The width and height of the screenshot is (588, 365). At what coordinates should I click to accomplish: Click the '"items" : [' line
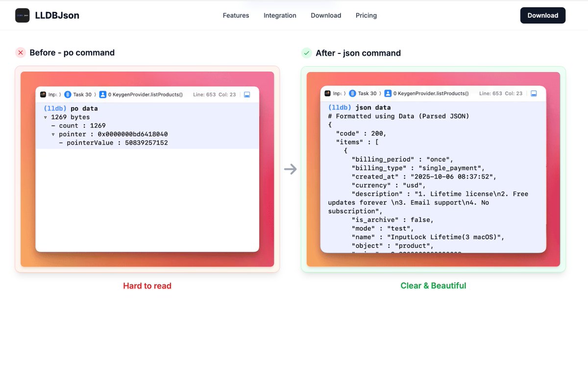(x=357, y=142)
